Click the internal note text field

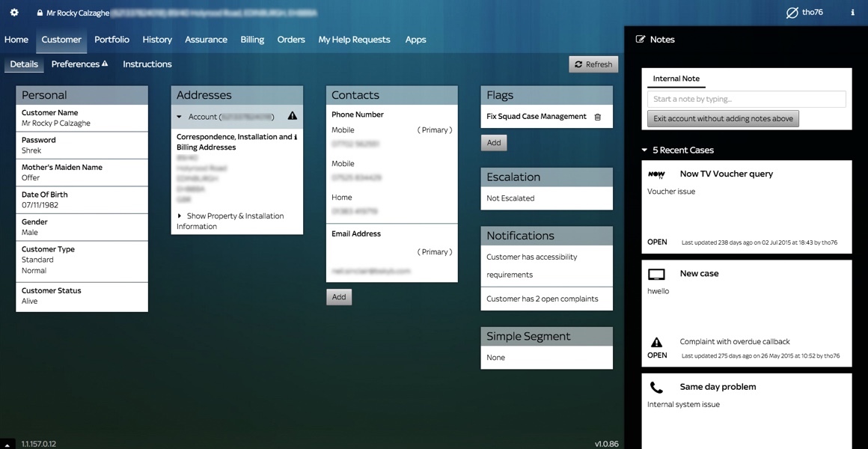(x=746, y=99)
